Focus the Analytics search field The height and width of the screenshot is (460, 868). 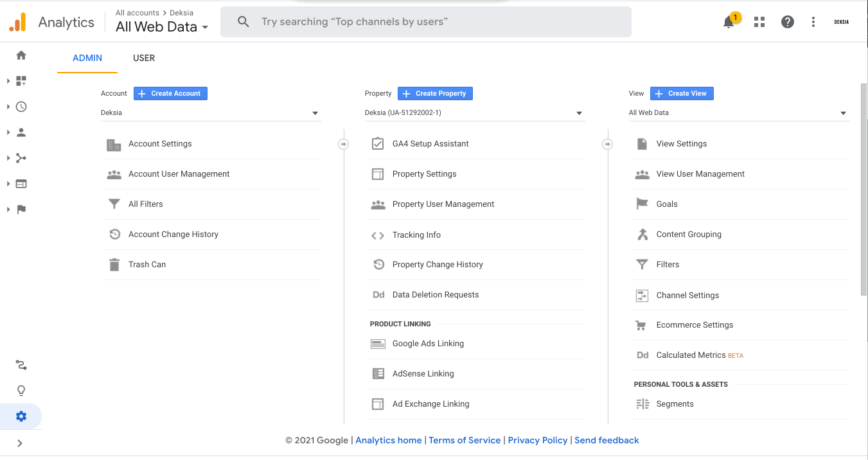pos(425,22)
